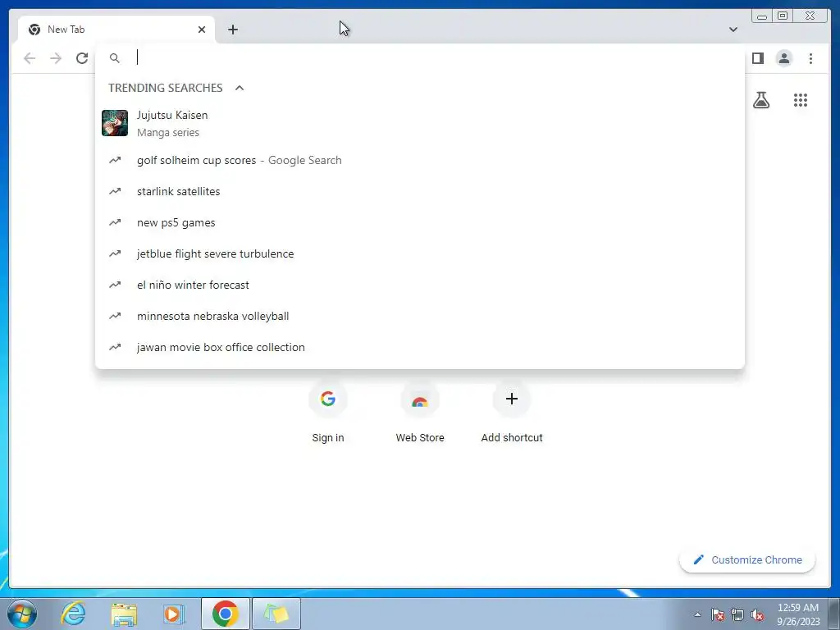Select jetblue flight severe turbulence suggestion
840x630 pixels.
(x=419, y=253)
